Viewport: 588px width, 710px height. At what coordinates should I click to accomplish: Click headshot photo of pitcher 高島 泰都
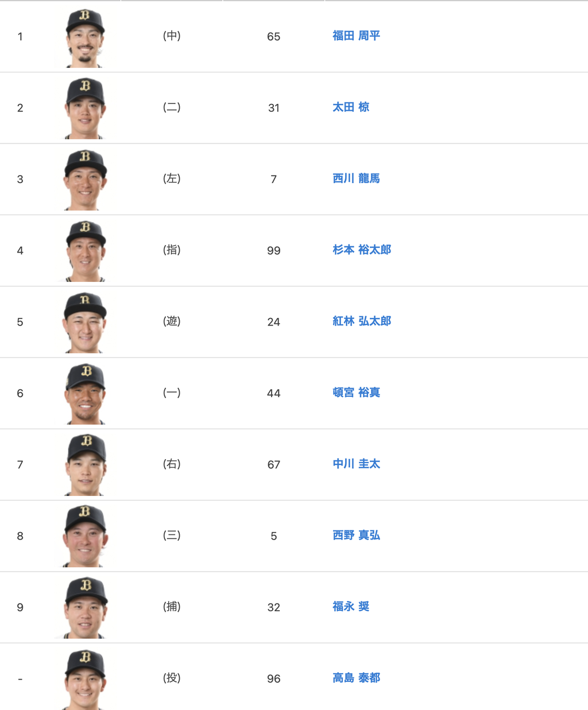coord(85,680)
